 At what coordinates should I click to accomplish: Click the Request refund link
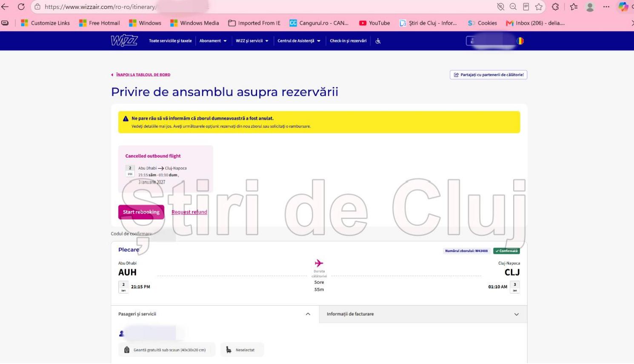coord(189,212)
